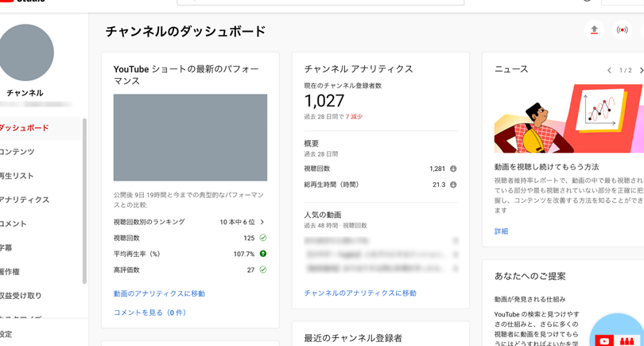This screenshot has width=644, height=346.
Task: Open 字幕 in the sidebar
Action: [x=6, y=247]
